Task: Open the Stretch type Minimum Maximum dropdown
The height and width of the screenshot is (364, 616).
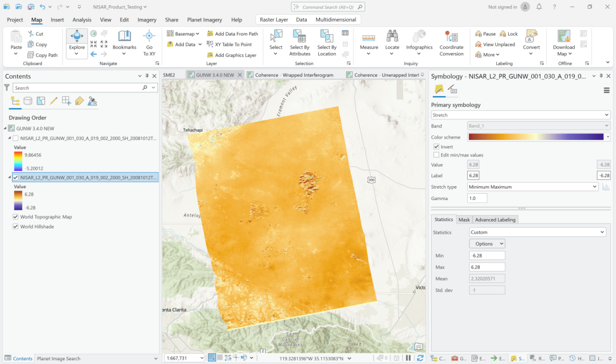Action: [533, 187]
